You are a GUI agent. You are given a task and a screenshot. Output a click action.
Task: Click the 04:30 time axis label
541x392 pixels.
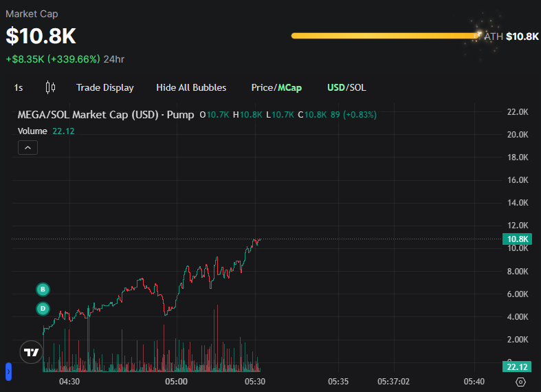tap(69, 382)
